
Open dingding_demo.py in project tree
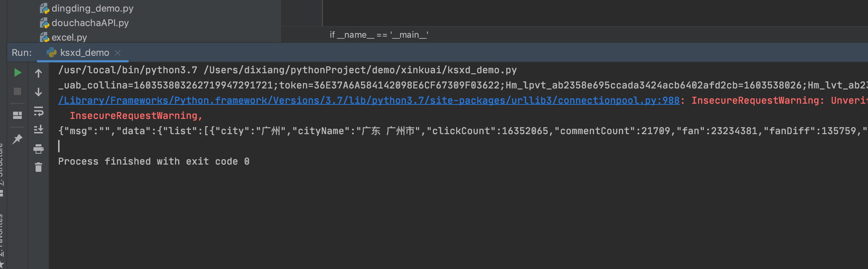coord(92,8)
